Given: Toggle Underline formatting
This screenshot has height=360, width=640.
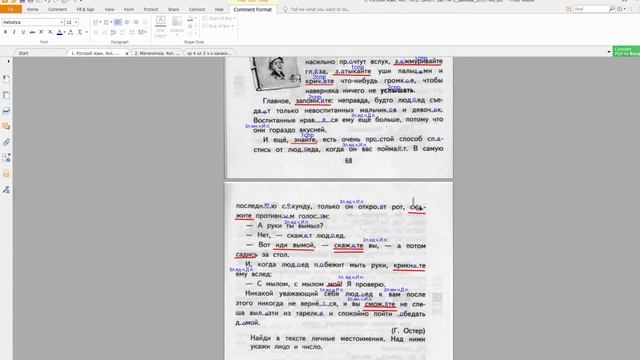Looking at the screenshot, I should 23,32.
